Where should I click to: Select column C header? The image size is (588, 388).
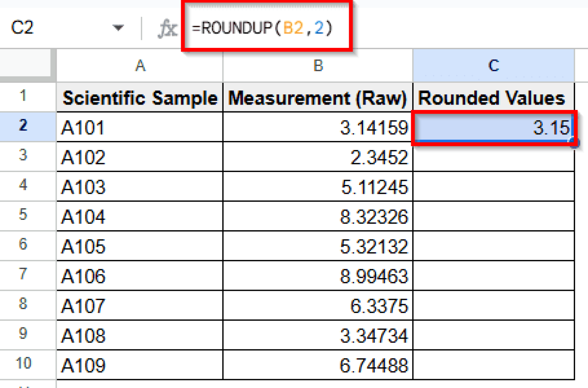pos(493,66)
